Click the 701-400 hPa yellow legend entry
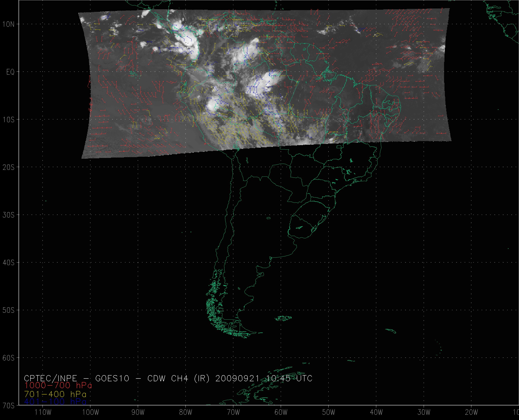Screen dimensions: 519x420 click(x=55, y=394)
